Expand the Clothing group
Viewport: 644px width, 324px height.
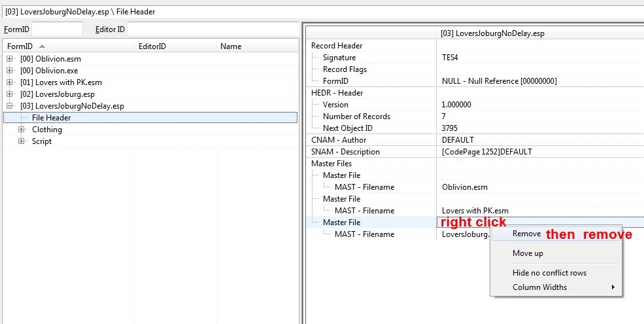point(22,130)
